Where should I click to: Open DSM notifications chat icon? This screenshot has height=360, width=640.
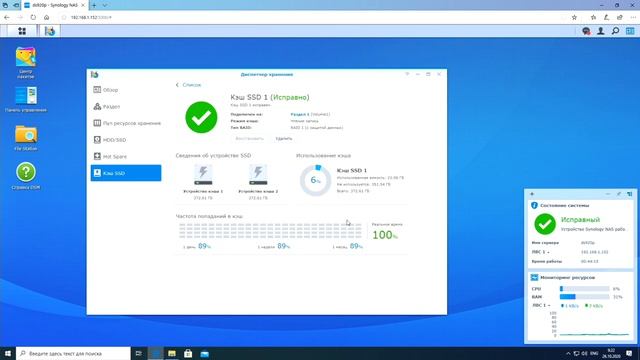pyautogui.click(x=587, y=31)
